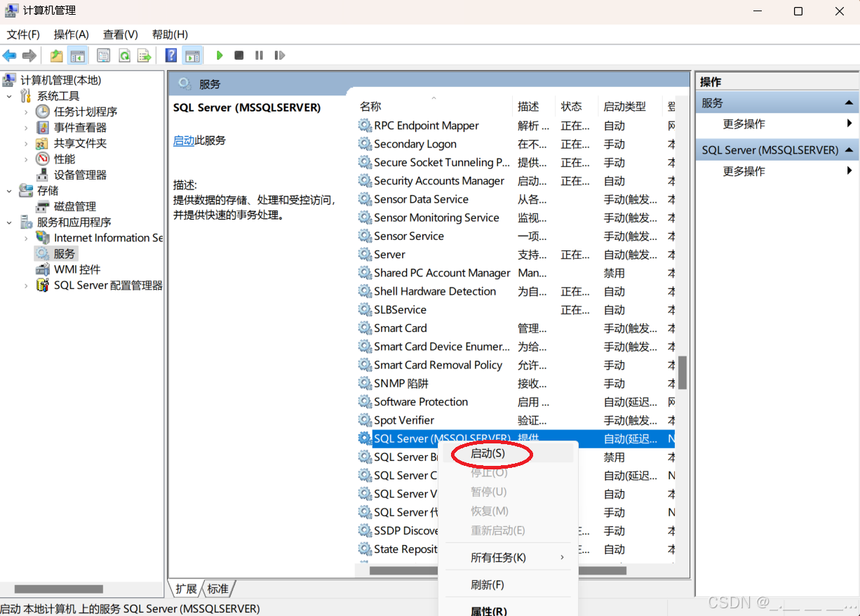Collapse the 系统工具 tree node
This screenshot has width=860, height=616.
tap(9, 96)
